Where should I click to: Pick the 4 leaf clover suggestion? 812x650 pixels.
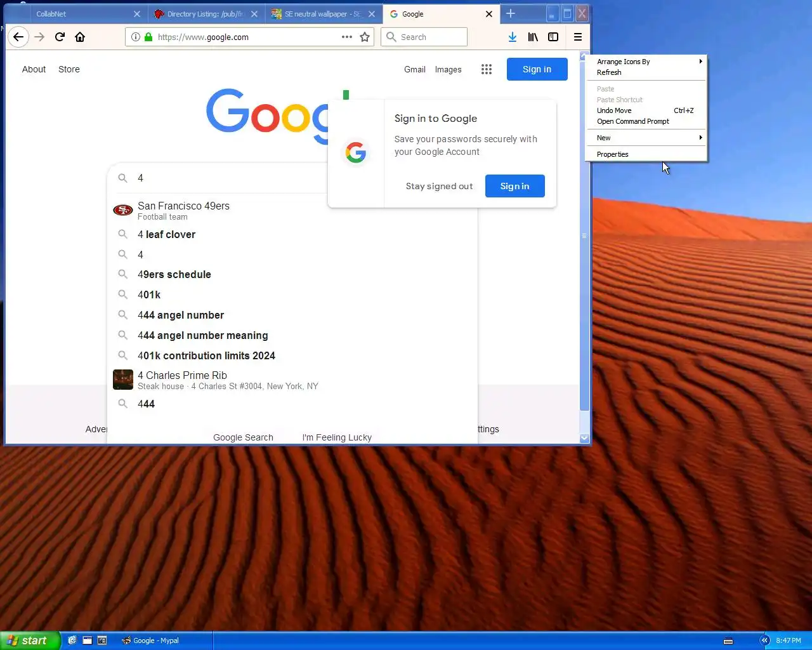292,234
